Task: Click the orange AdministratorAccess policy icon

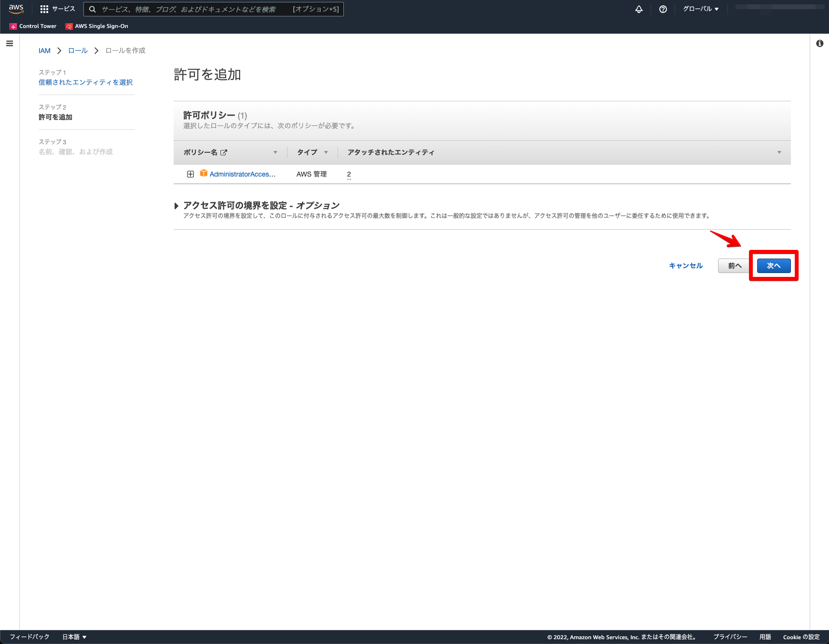Action: 204,174
